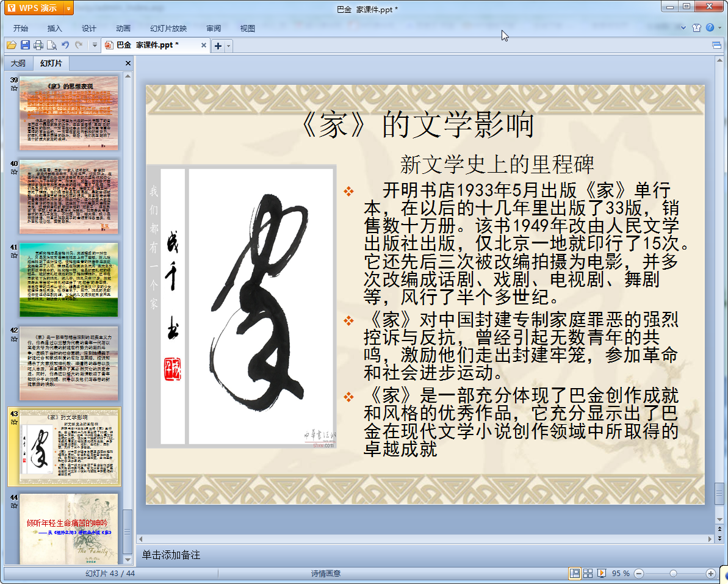Switch to Normal view in the status bar

click(574, 574)
